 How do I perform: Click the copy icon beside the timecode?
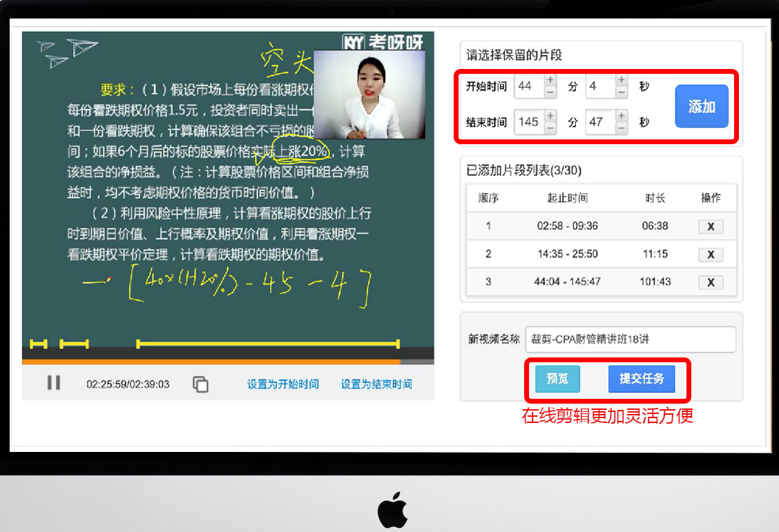(x=200, y=384)
